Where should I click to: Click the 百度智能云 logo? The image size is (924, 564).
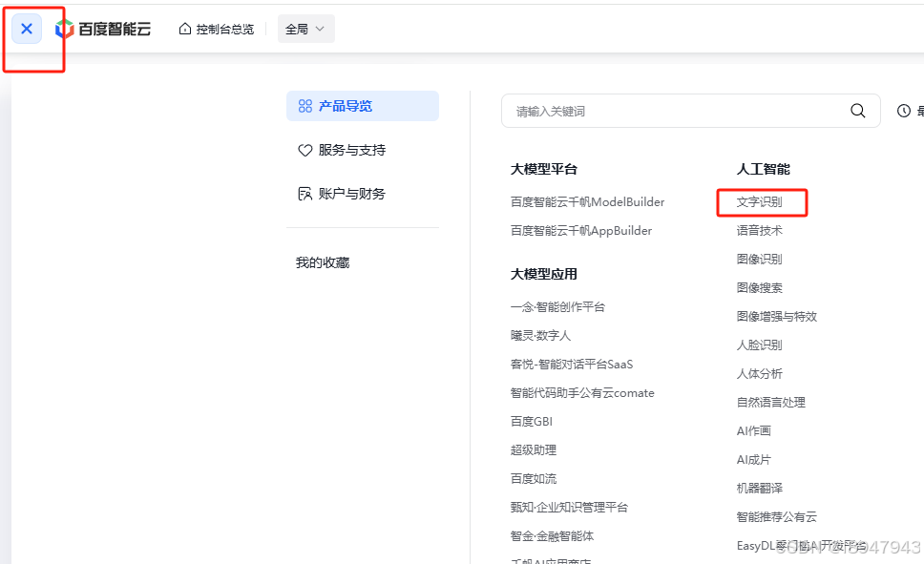(103, 29)
